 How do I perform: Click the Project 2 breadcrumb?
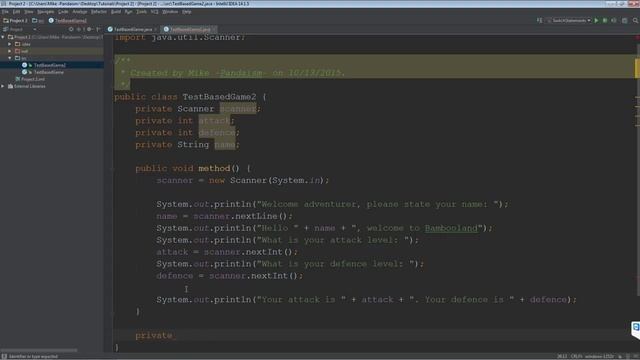[16, 20]
